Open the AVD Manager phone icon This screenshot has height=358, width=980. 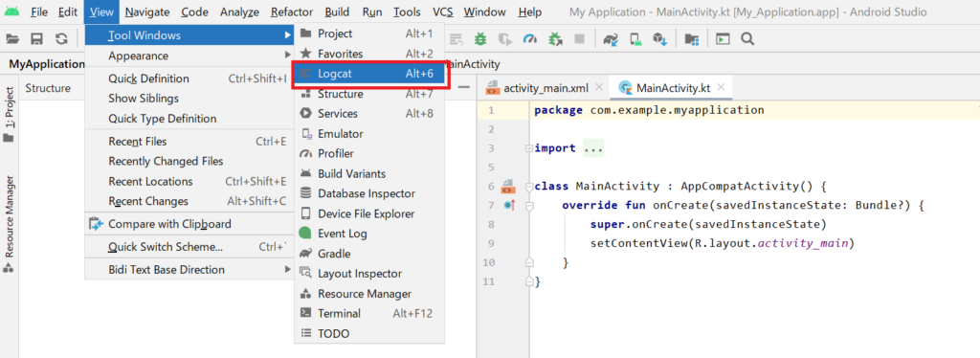(x=635, y=39)
